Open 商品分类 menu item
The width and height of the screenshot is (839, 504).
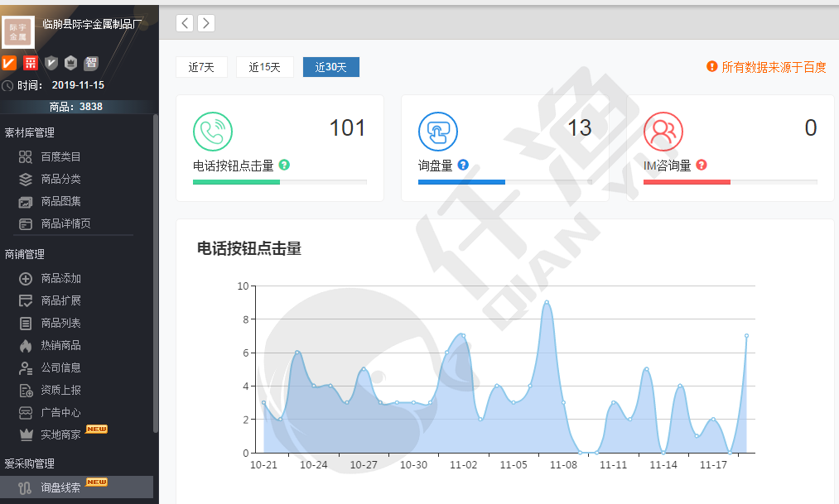[x=60, y=179]
